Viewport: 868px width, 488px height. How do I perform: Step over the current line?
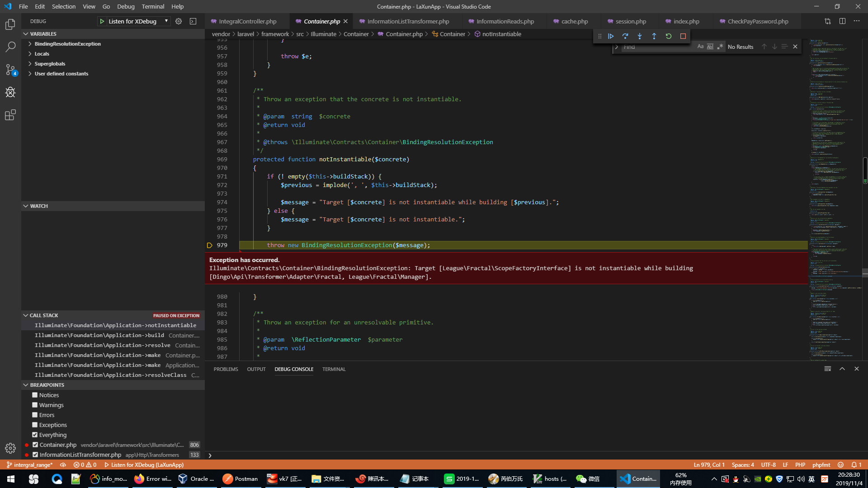(x=625, y=36)
